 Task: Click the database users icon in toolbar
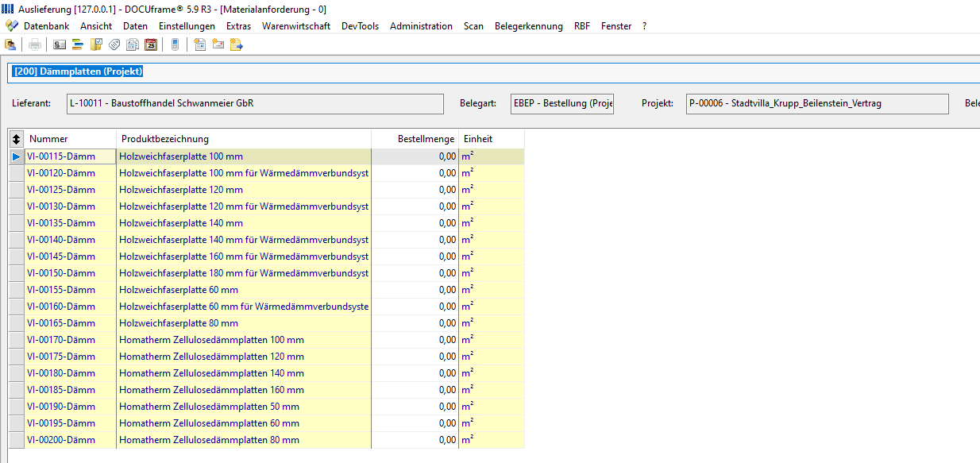(x=10, y=44)
